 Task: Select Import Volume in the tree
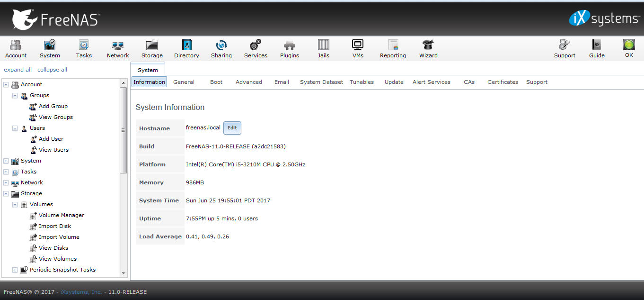pyautogui.click(x=59, y=237)
